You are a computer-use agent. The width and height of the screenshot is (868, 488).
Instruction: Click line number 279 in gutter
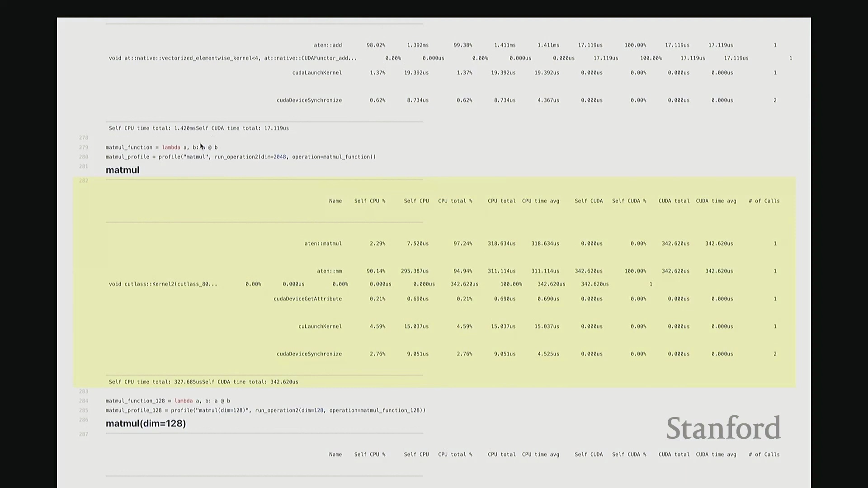[x=84, y=147]
